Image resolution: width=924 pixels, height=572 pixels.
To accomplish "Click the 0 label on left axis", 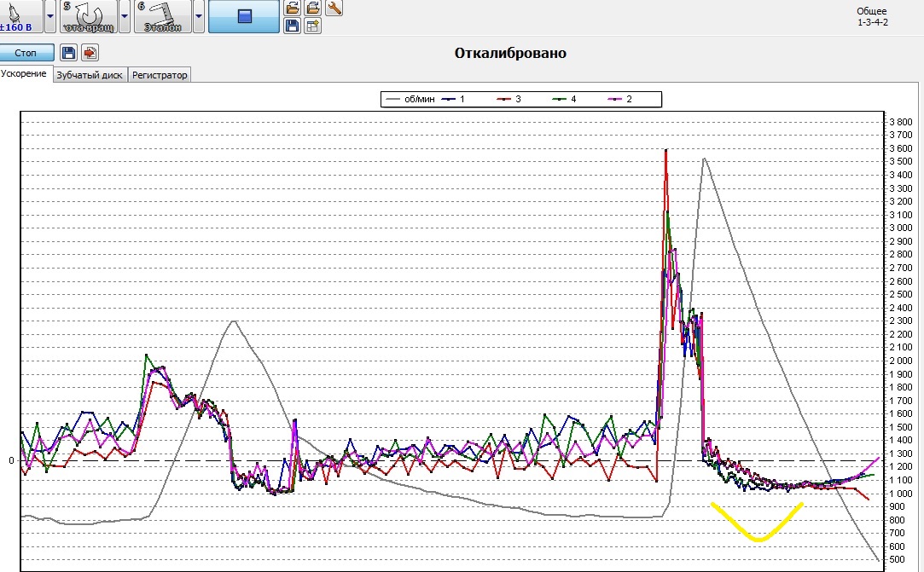I will click(x=11, y=460).
